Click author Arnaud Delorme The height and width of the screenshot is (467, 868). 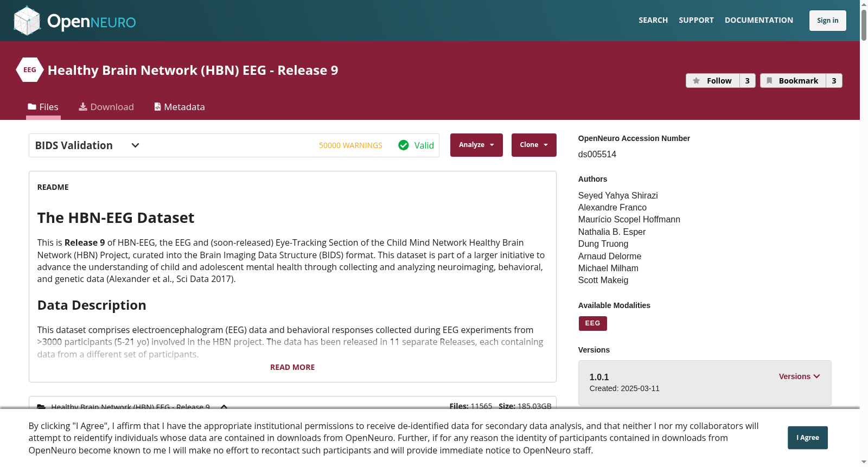610,256
